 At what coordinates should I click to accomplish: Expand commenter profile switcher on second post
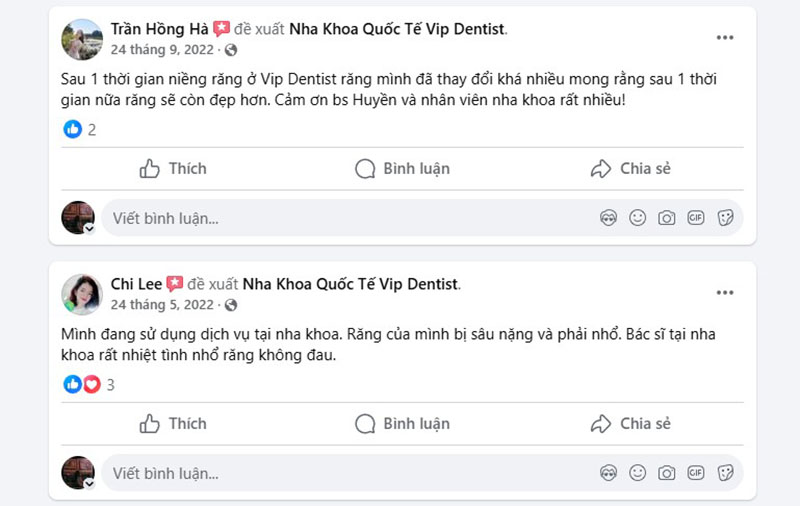pos(90,483)
